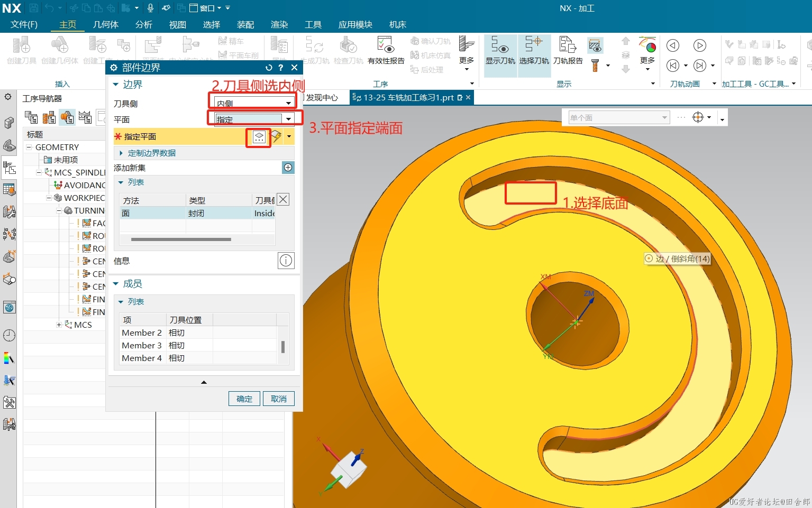Click the boundary list horizontal scrollbar
This screenshot has width=812, height=508.
(x=181, y=239)
